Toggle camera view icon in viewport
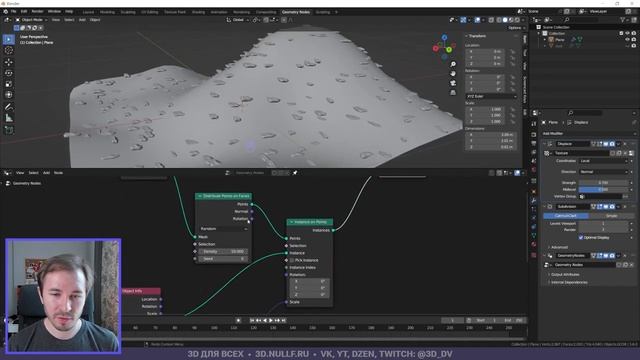 click(x=453, y=83)
